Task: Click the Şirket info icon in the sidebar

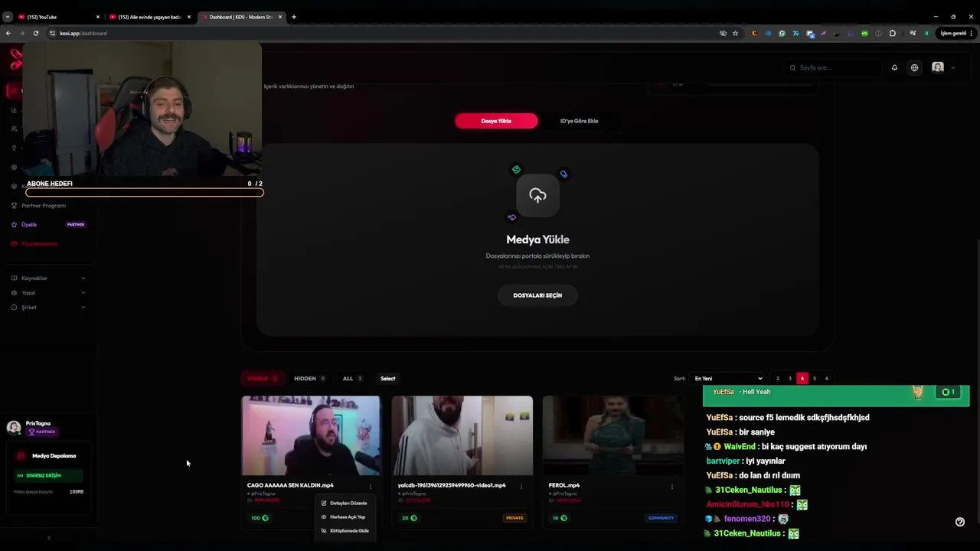Action: pos(14,307)
